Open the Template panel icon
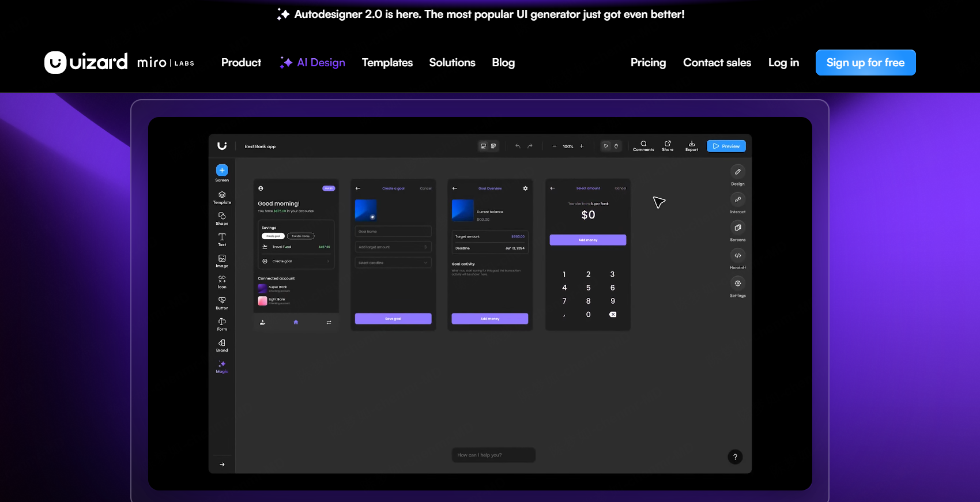 pos(222,197)
